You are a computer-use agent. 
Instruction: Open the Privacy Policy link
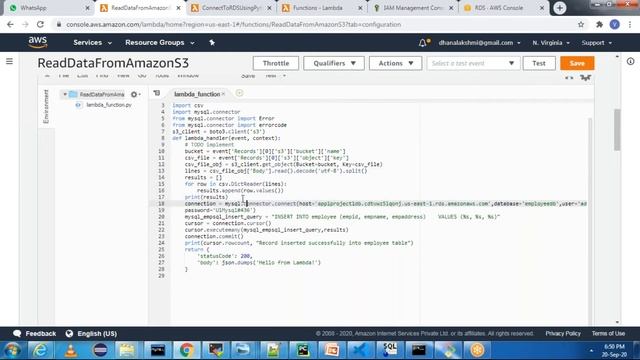tap(563, 333)
